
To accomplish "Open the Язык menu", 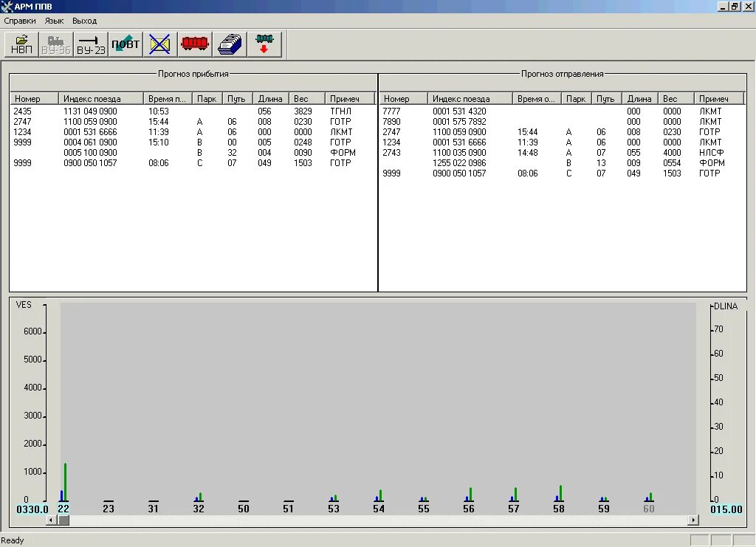I will 54,21.
